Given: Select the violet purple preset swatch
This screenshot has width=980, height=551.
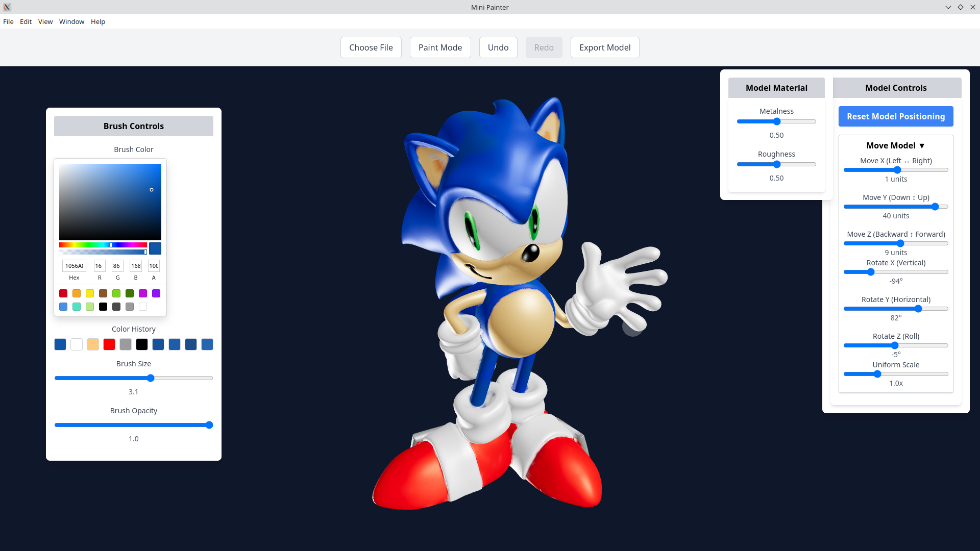Looking at the screenshot, I should 156,293.
